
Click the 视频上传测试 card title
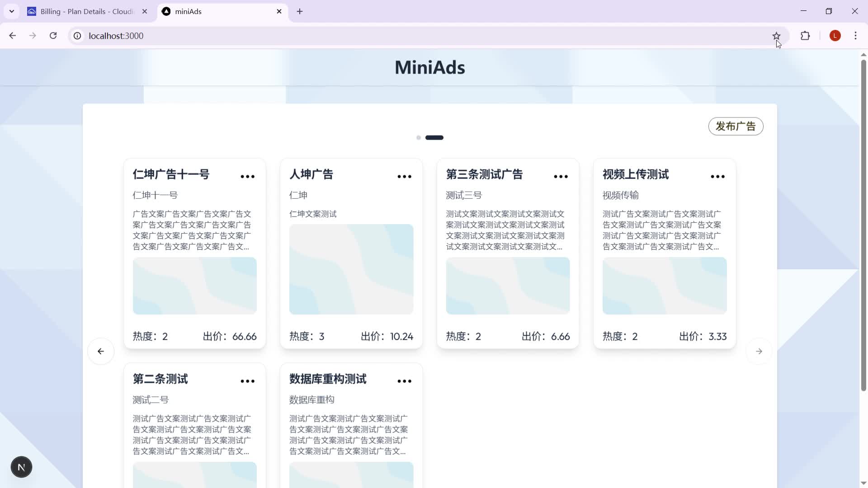tap(636, 174)
